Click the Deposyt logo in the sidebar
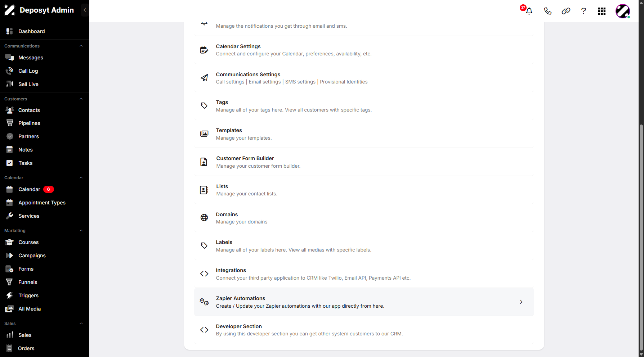This screenshot has width=644, height=357. (x=10, y=10)
